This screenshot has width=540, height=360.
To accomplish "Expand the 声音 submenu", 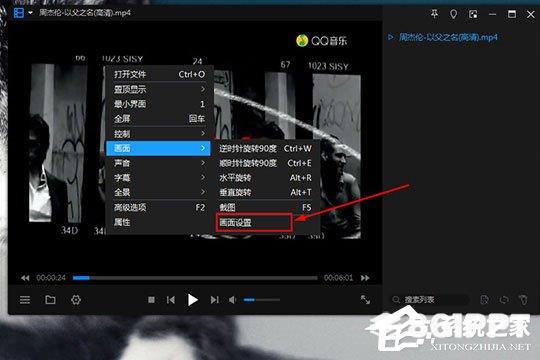I will point(158,163).
